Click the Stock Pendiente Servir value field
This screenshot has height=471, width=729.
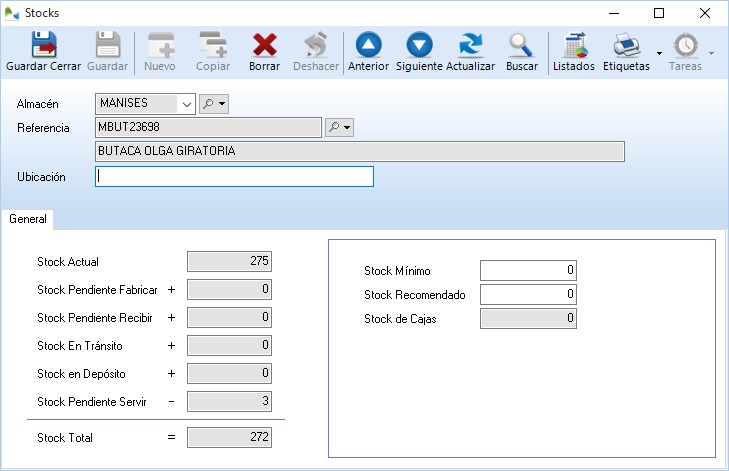coord(229,401)
